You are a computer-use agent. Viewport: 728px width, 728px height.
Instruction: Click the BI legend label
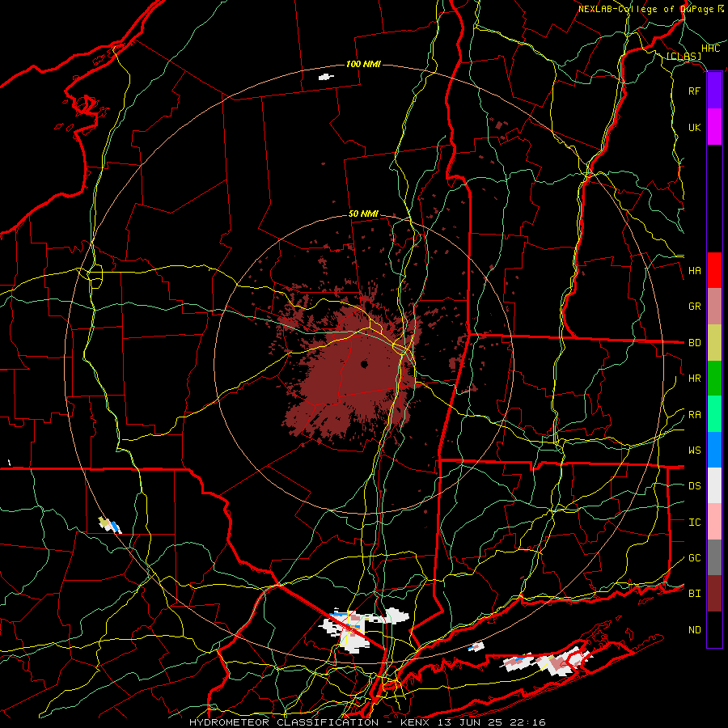(694, 594)
